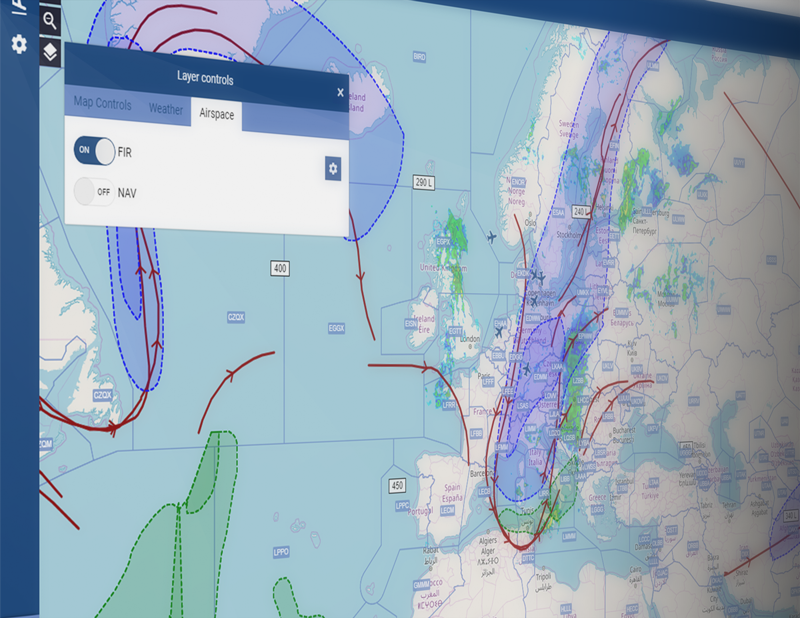This screenshot has height=618, width=800.
Task: Select the EBBU FIR label
Action: click(498, 356)
